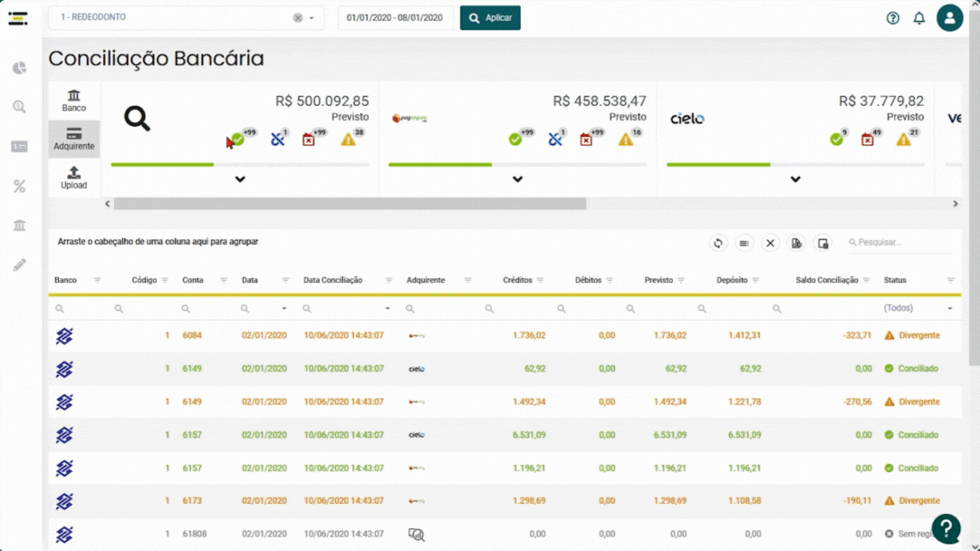Switch to the Upload tab

click(73, 178)
